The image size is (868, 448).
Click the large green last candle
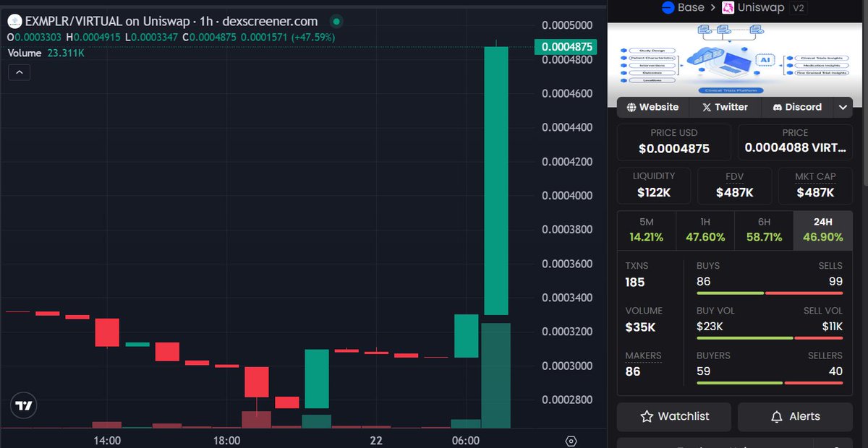point(496,181)
